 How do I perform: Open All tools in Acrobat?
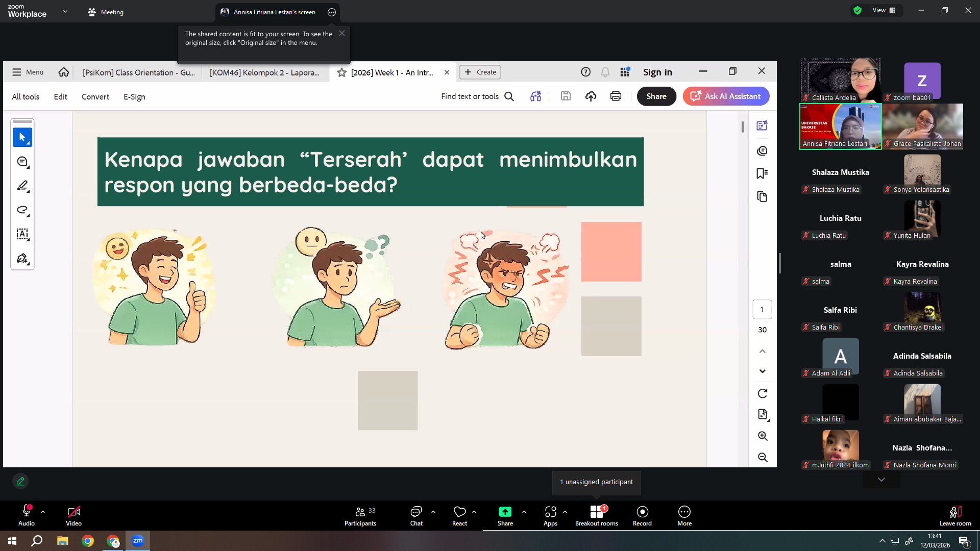pyautogui.click(x=26, y=96)
